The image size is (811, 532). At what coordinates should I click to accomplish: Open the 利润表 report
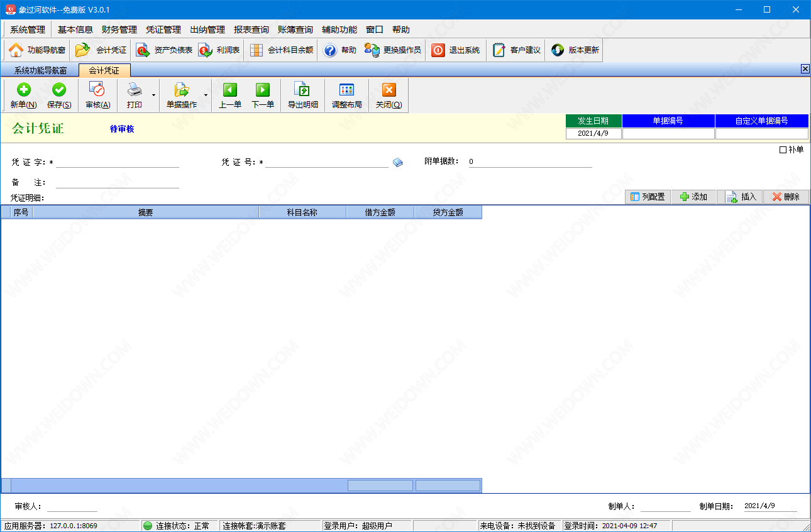tap(219, 50)
